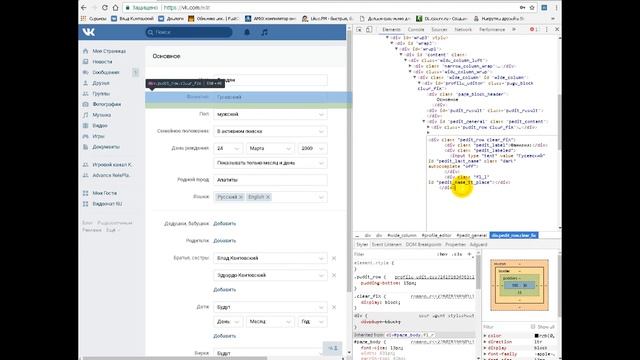The width and height of the screenshot is (640, 360).
Task: Open birthday month dropdown Марта
Action: (270, 149)
